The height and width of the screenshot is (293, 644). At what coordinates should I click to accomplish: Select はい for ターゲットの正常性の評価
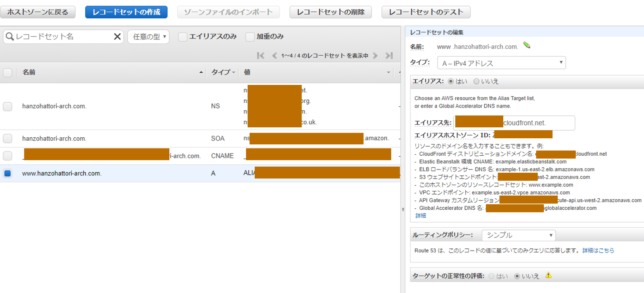coord(491,276)
